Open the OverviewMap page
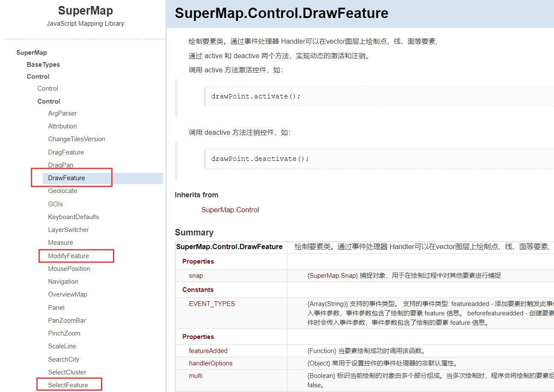The width and height of the screenshot is (554, 392). [67, 294]
